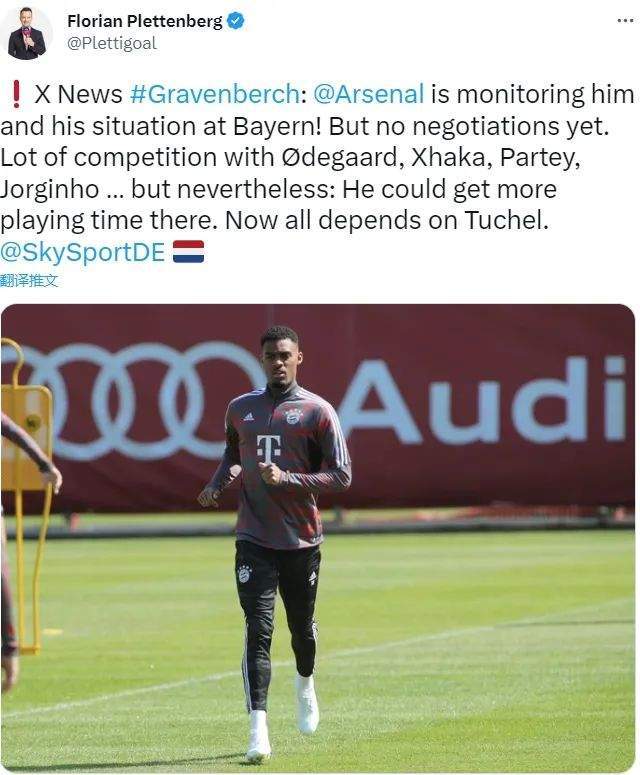
Task: Click the blue verified badge
Action: pos(235,21)
